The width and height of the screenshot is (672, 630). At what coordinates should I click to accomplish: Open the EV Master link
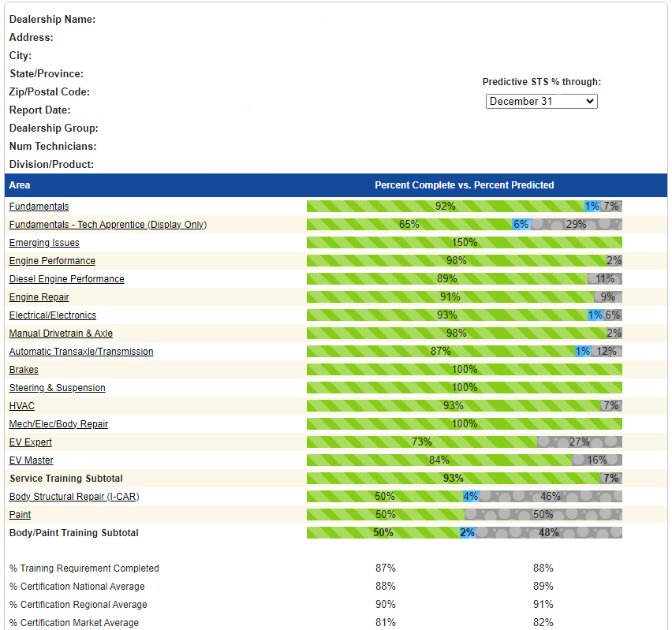click(32, 460)
